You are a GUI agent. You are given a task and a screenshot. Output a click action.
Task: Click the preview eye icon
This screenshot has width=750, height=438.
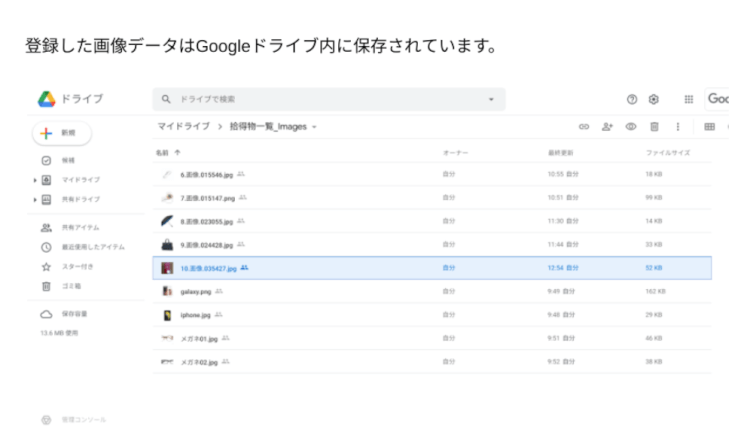(631, 127)
